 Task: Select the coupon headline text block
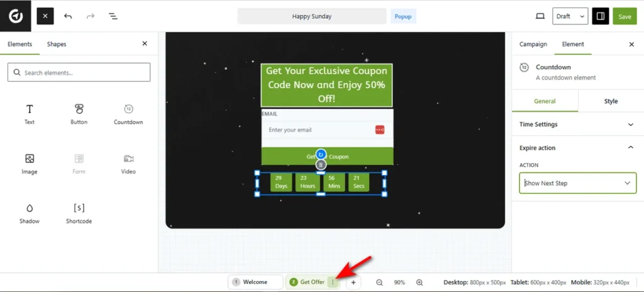(x=326, y=85)
